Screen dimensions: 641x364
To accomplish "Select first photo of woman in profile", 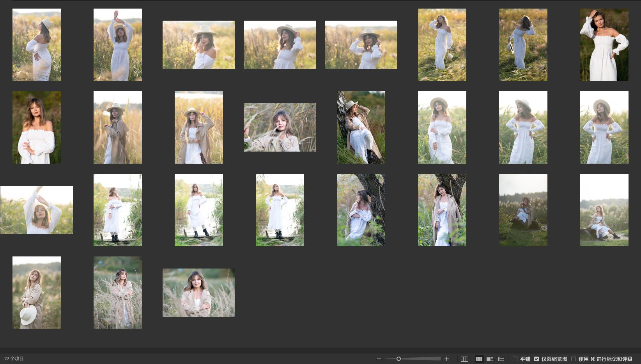I will pyautogui.click(x=37, y=45).
